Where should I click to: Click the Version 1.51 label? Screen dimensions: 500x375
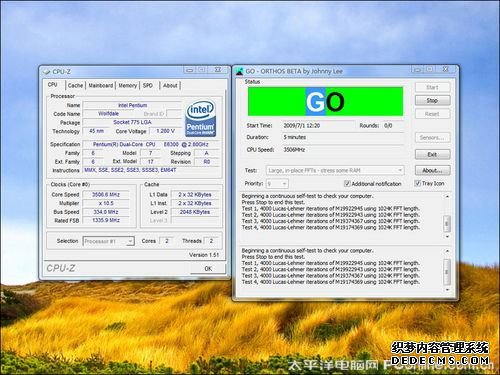pos(204,255)
